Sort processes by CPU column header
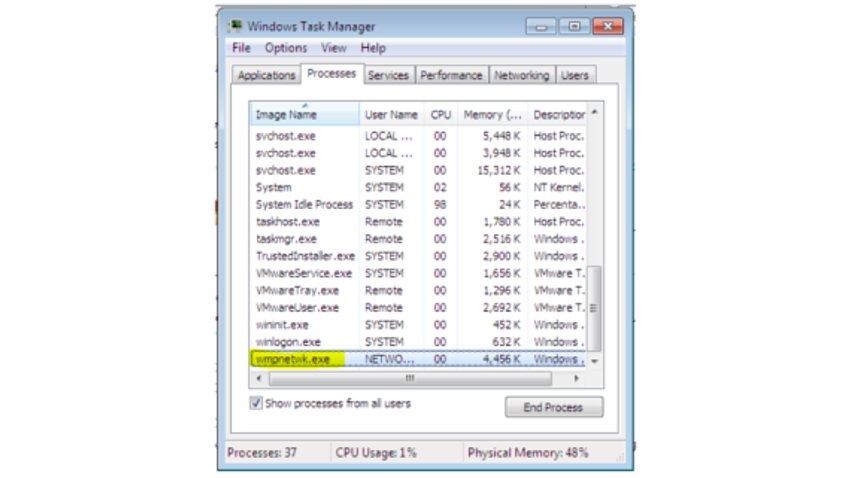 440,115
